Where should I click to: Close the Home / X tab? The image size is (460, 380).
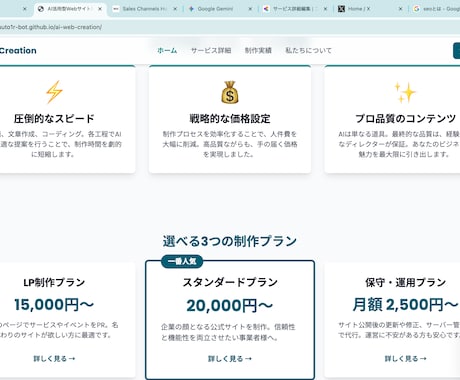[x=401, y=9]
